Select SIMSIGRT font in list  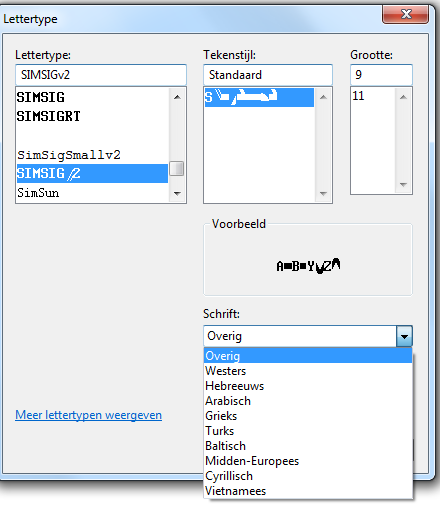(92, 116)
